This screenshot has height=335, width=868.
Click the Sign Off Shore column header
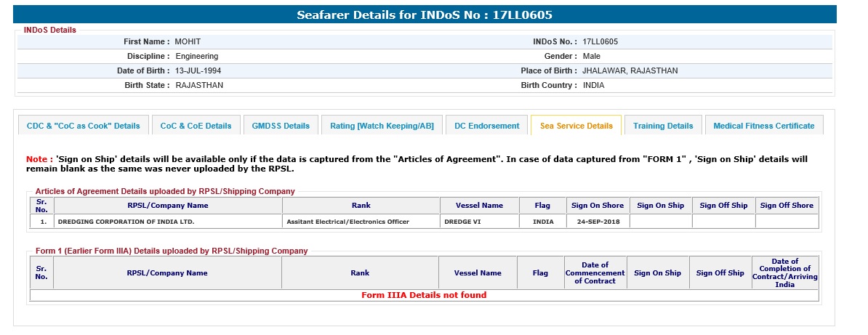coord(787,206)
